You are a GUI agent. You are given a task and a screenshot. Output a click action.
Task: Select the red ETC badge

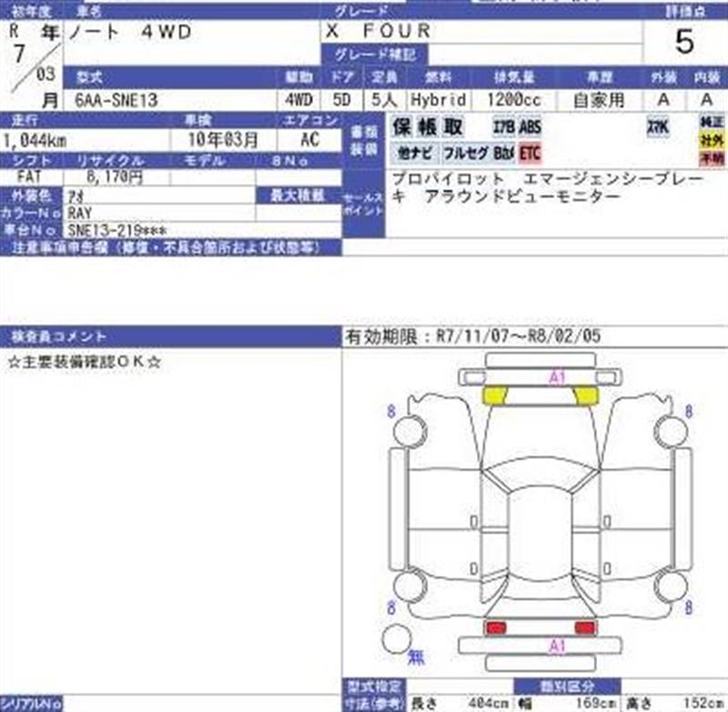point(530,153)
